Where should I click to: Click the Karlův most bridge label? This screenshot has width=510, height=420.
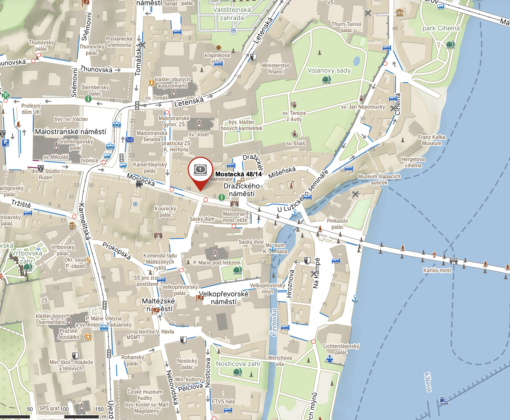(x=437, y=270)
